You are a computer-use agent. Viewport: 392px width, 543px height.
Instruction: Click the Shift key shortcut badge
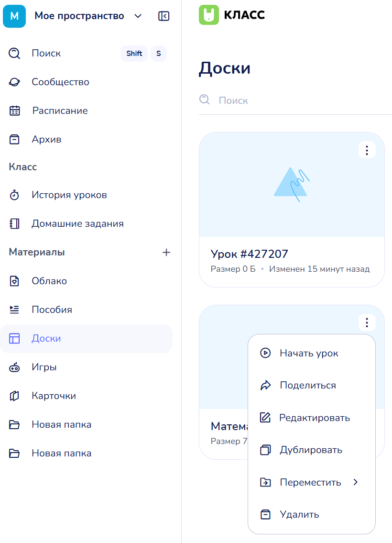134,54
